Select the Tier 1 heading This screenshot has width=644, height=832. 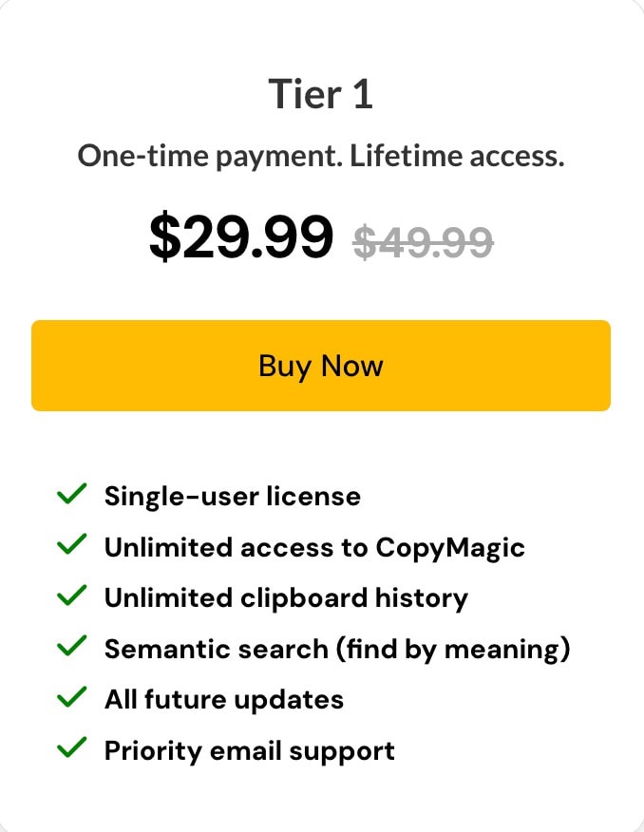click(x=321, y=95)
